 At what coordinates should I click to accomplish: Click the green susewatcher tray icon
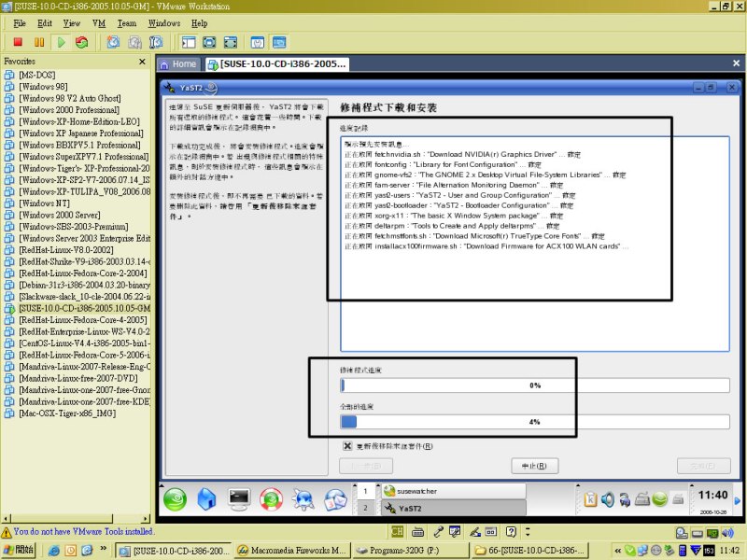pyautogui.click(x=660, y=499)
